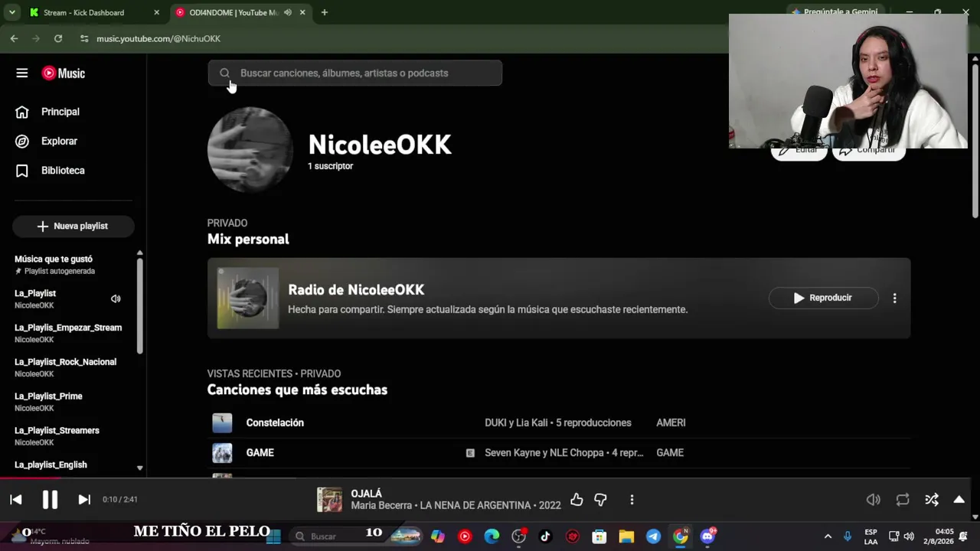Open the AMERI album link
Viewport: 980px width, 551px height.
click(671, 422)
